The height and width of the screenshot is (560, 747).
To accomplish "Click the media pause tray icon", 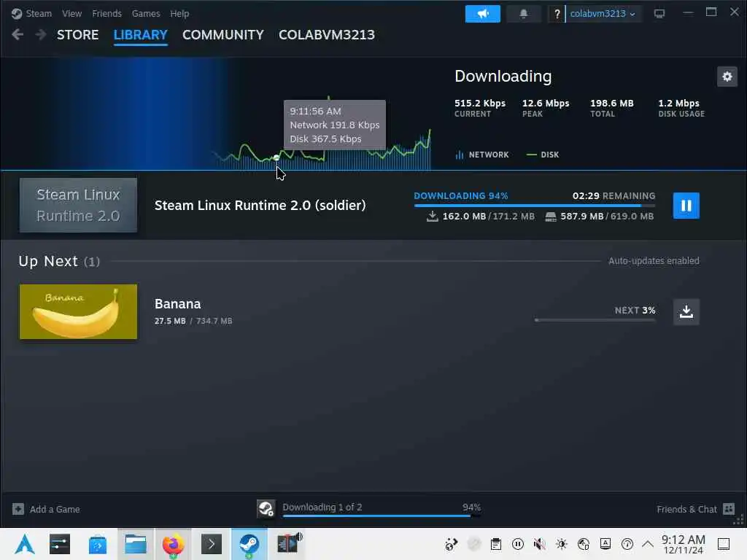I will tap(518, 544).
